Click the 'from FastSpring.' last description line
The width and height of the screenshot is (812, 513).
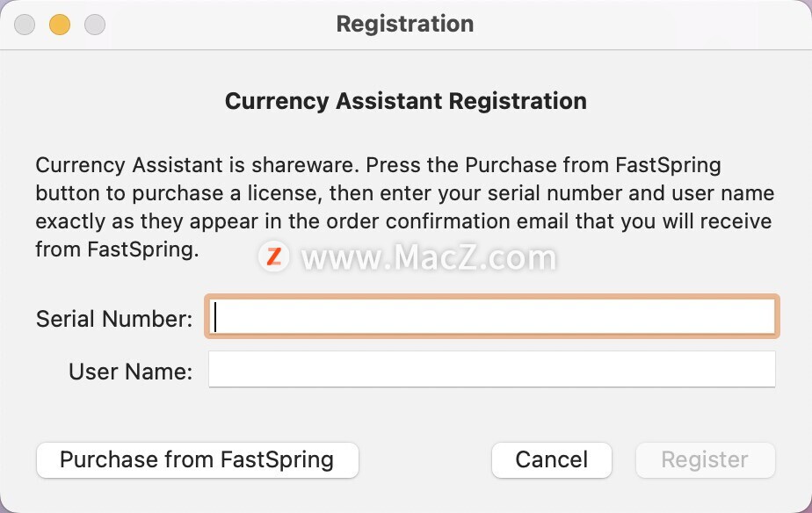coord(117,249)
